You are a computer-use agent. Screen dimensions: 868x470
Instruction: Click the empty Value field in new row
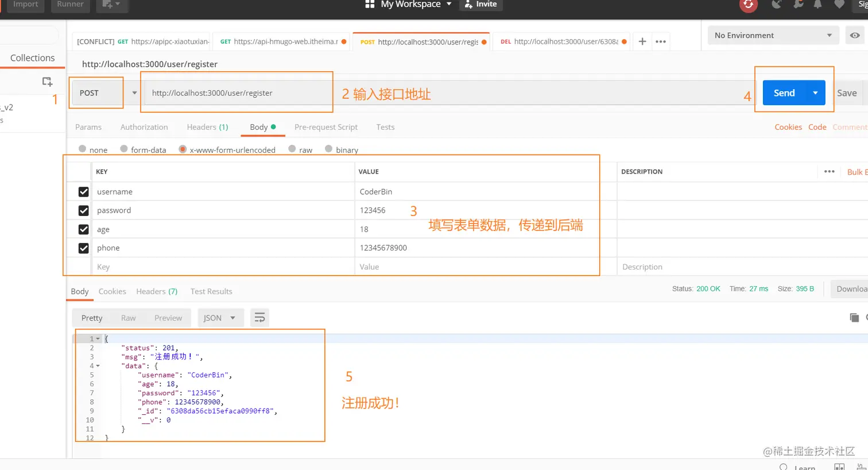tap(486, 267)
